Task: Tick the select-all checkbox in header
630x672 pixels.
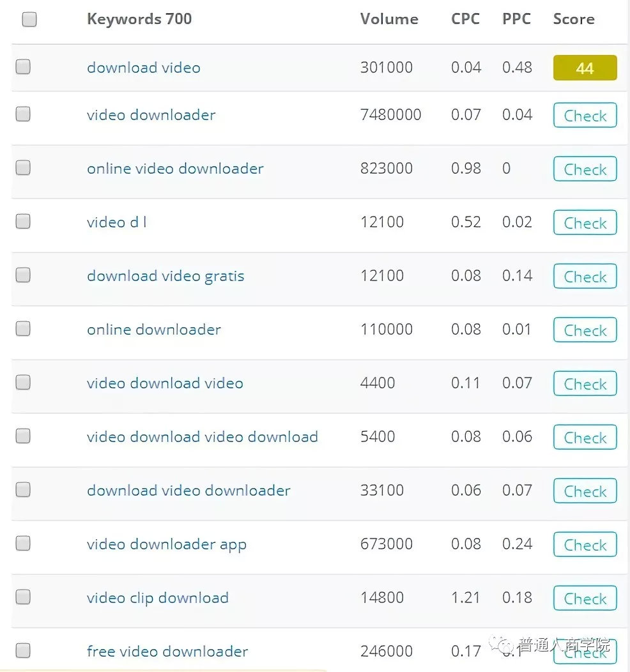Action: coord(29,20)
